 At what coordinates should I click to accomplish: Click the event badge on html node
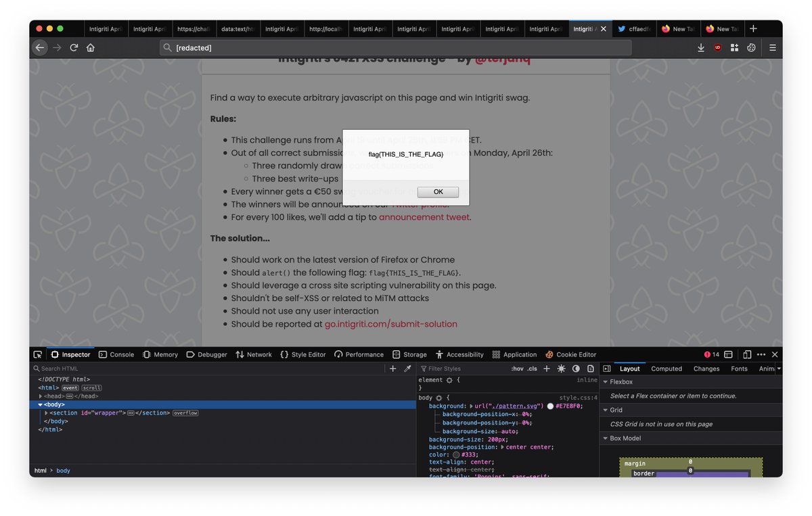70,388
